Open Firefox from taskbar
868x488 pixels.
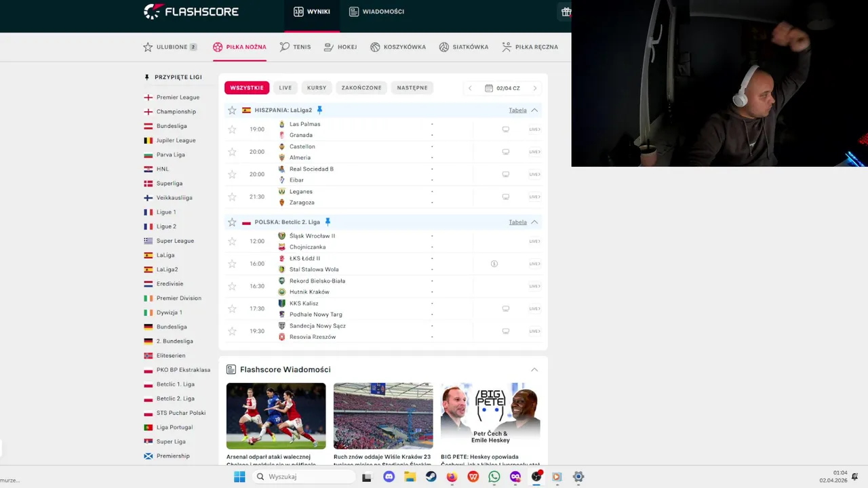point(452,476)
